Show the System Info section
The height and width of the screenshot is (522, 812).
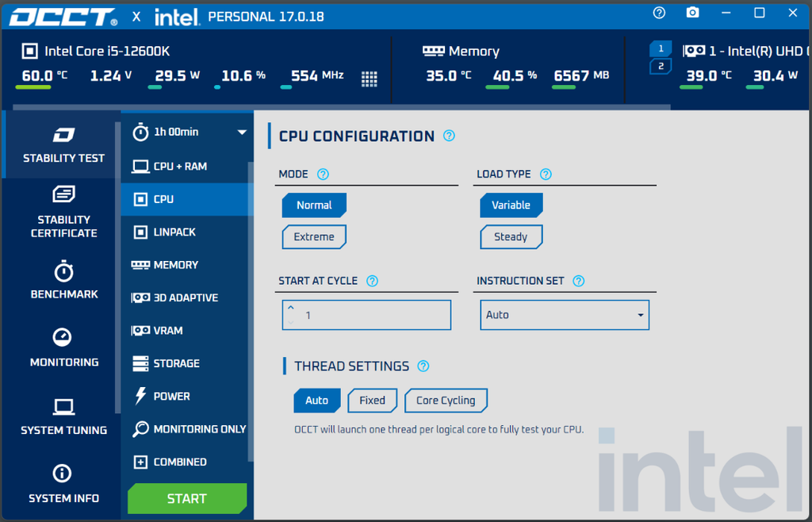63,484
